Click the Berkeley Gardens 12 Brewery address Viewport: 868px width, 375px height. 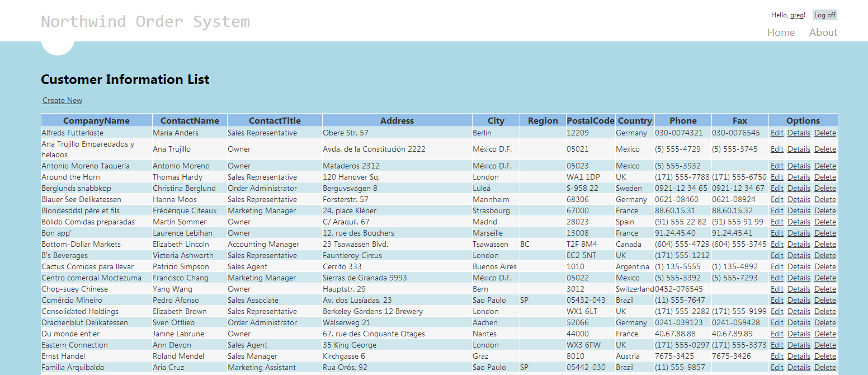click(397, 311)
